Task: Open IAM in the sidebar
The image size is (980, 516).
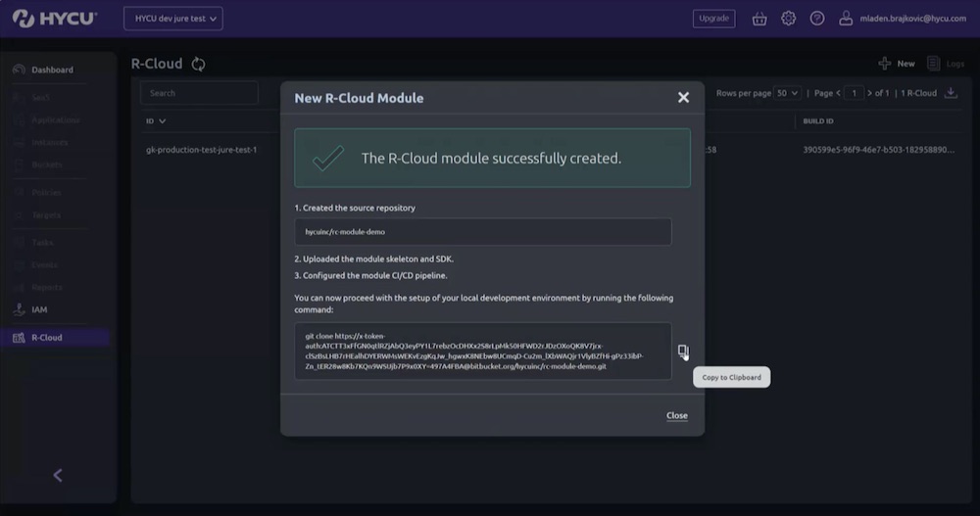Action: click(x=39, y=309)
